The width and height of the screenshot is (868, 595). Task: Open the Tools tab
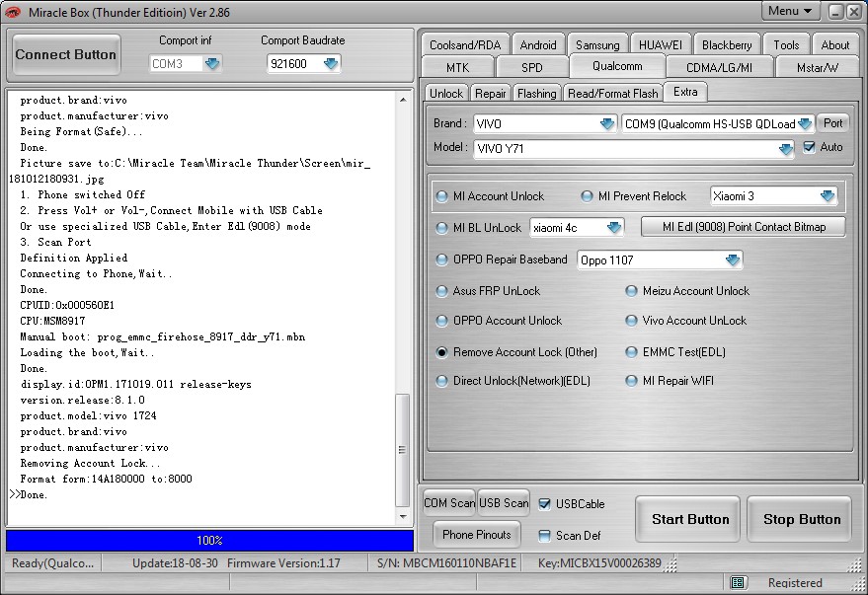786,44
